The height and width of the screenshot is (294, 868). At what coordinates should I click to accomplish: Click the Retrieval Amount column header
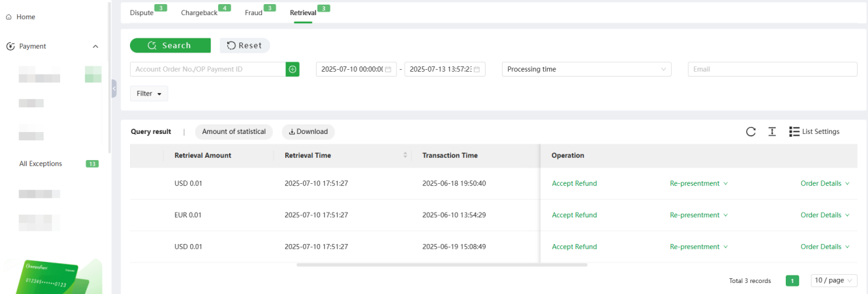coord(203,155)
